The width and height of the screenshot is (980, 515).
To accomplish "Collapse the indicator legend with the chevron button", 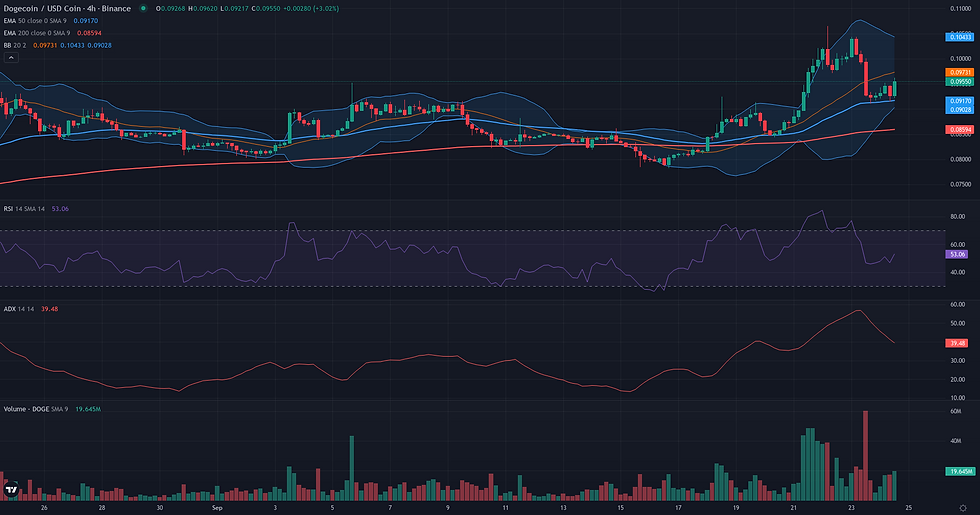I will point(11,58).
